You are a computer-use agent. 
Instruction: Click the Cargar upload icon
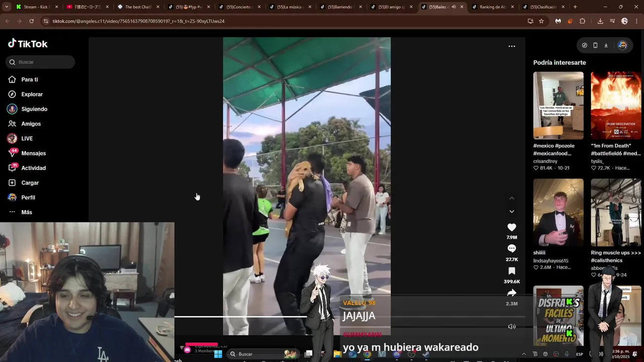click(x=12, y=183)
